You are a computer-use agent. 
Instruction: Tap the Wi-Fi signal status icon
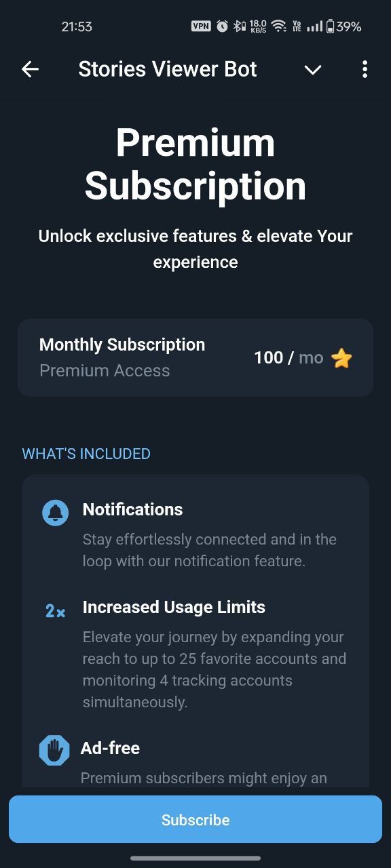pos(278,26)
